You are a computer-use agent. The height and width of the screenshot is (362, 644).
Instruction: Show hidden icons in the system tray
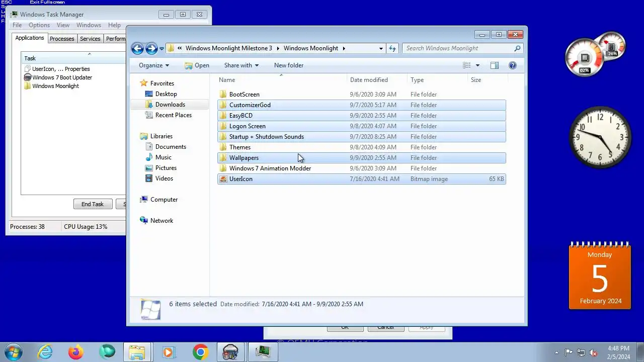pyautogui.click(x=556, y=352)
